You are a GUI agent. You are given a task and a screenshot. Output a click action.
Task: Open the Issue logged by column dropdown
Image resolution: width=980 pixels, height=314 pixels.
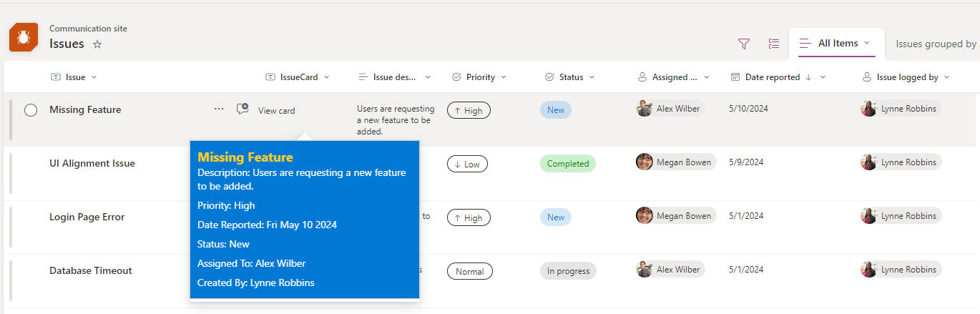pos(947,77)
